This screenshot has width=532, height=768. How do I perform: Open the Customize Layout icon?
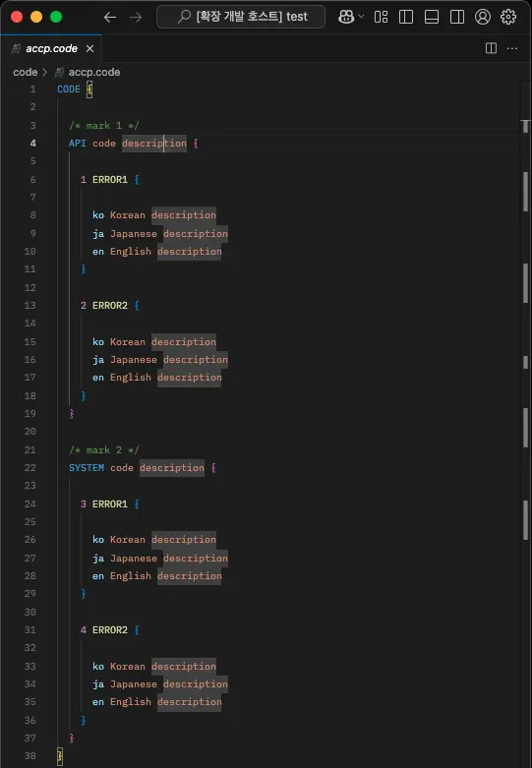(381, 17)
